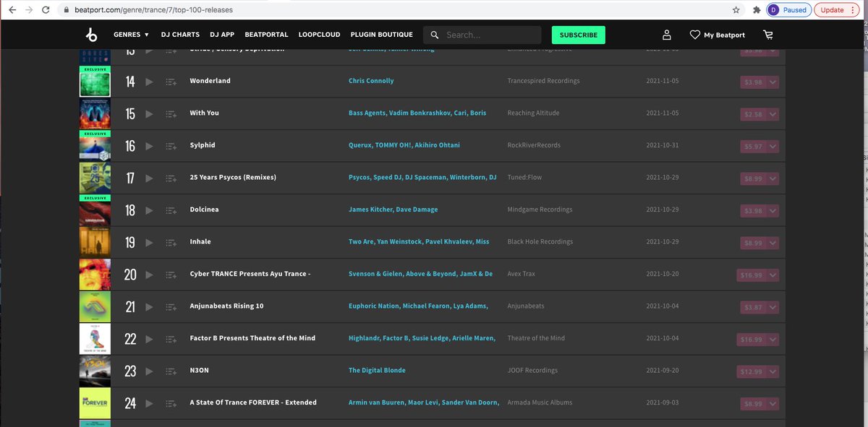868x427 pixels.
Task: Open the DJ APP menu item
Action: tap(222, 35)
